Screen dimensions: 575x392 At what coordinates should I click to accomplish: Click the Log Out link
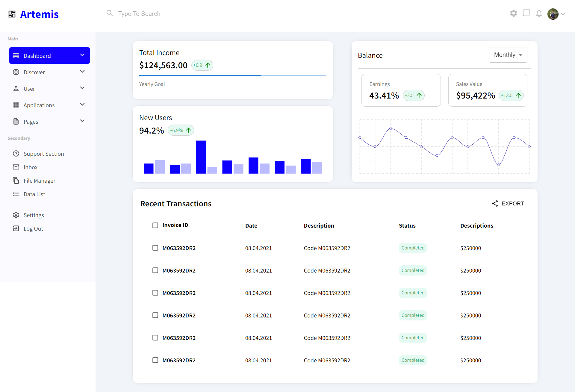33,229
